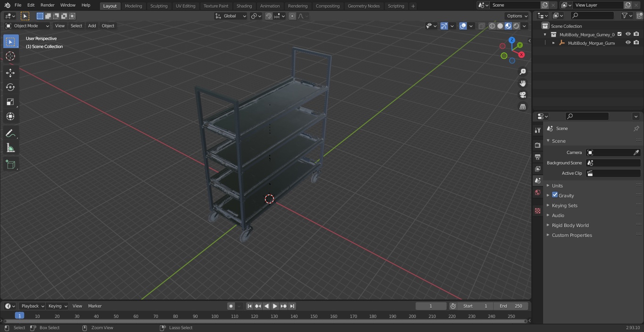The width and height of the screenshot is (644, 332).
Task: Switch to Wireframe viewport shading
Action: (492, 26)
